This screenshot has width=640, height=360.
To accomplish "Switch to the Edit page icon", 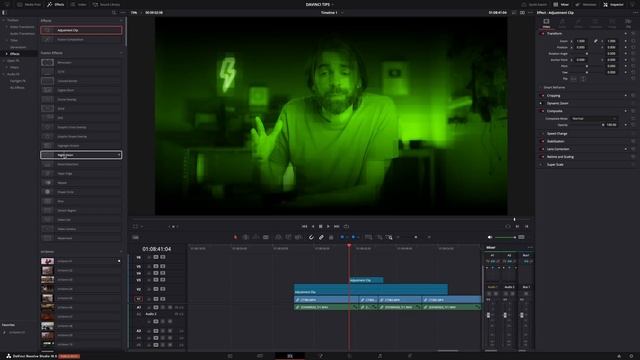I will 290,356.
